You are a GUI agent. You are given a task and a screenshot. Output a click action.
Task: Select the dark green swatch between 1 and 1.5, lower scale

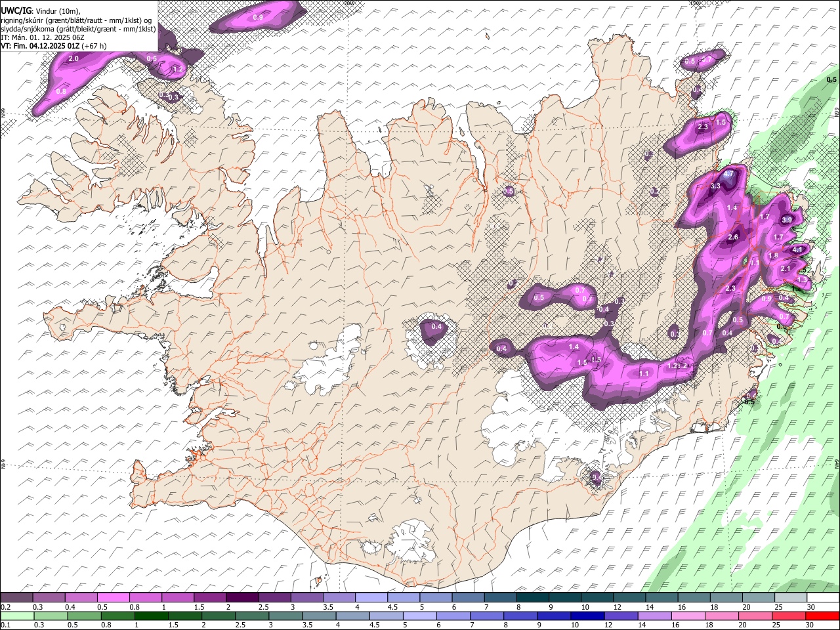152,616
